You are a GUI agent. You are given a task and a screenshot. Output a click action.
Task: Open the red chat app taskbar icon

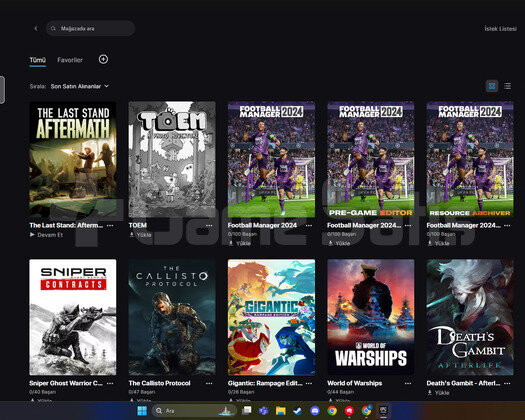(349, 411)
